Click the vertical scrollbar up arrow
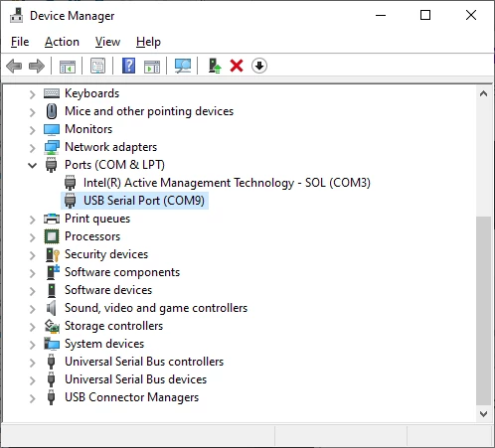This screenshot has width=495, height=448. point(483,93)
